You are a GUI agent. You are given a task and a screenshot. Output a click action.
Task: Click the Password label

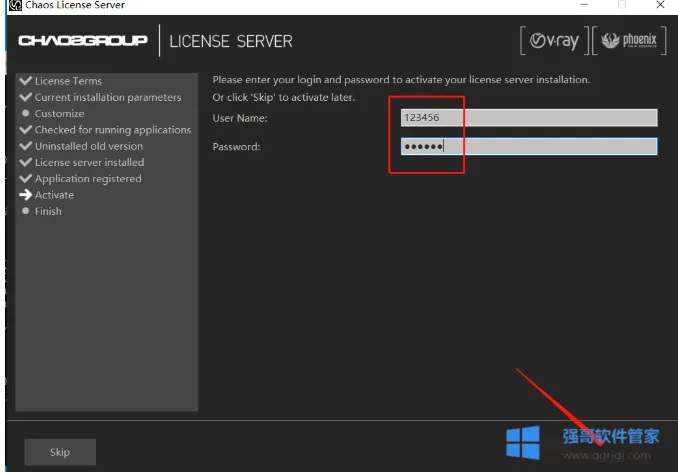(236, 147)
